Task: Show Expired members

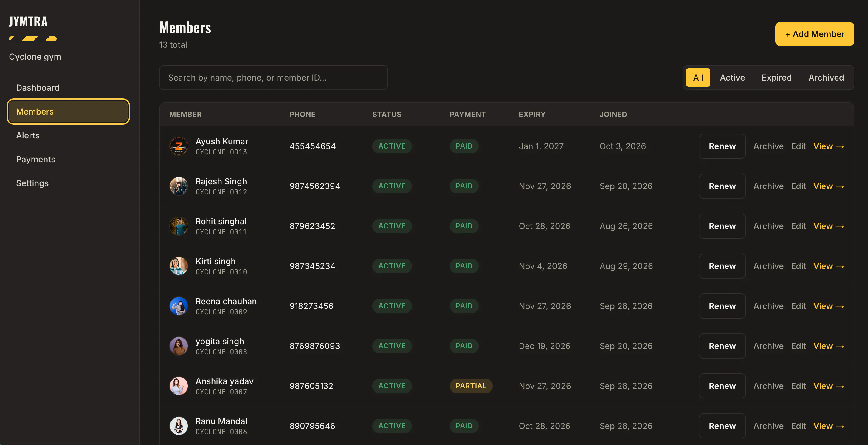Action: (x=776, y=78)
